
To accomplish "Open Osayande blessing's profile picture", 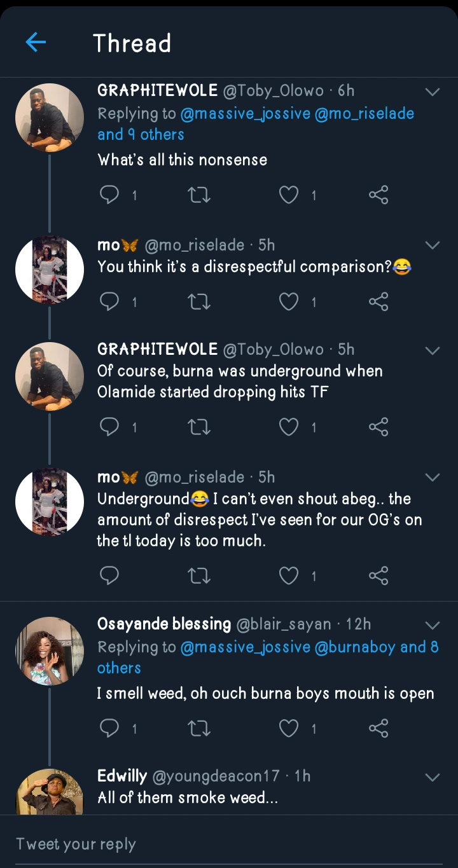I will (x=50, y=651).
